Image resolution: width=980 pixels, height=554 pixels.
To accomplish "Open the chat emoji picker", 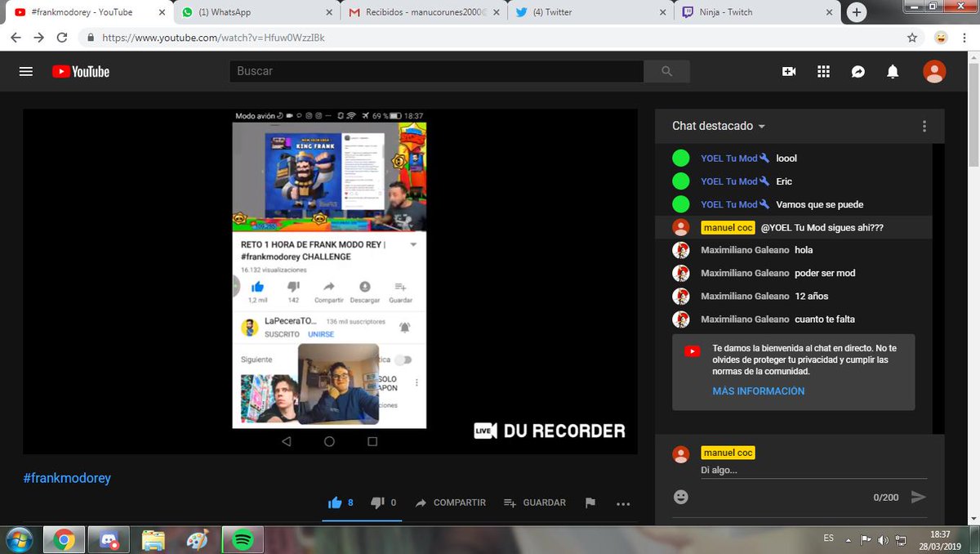I will click(681, 497).
